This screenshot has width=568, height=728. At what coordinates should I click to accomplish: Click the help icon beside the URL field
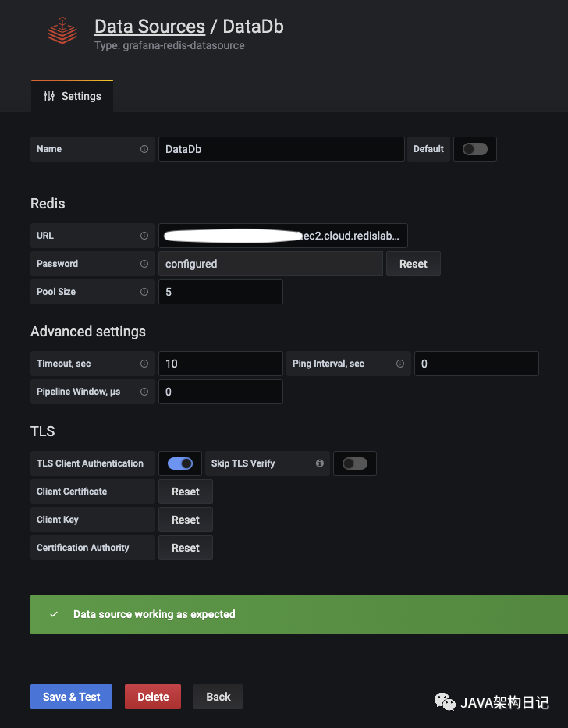144,236
